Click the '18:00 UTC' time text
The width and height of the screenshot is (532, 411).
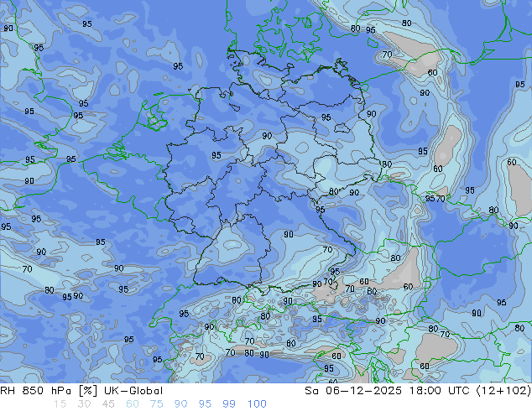tap(440, 391)
